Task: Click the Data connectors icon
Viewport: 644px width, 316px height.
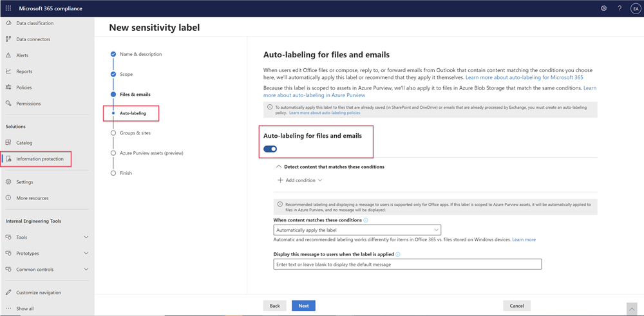Action: pyautogui.click(x=8, y=39)
